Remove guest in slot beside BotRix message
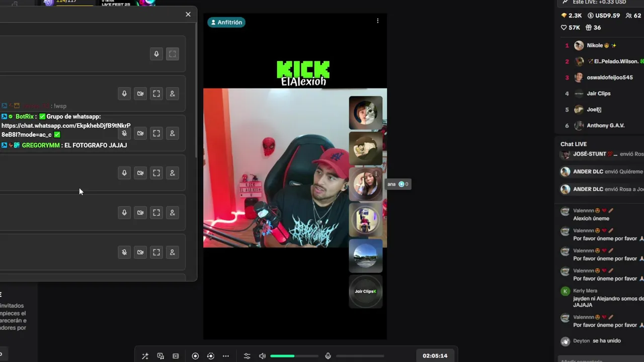This screenshot has width=644, height=362. click(x=173, y=133)
